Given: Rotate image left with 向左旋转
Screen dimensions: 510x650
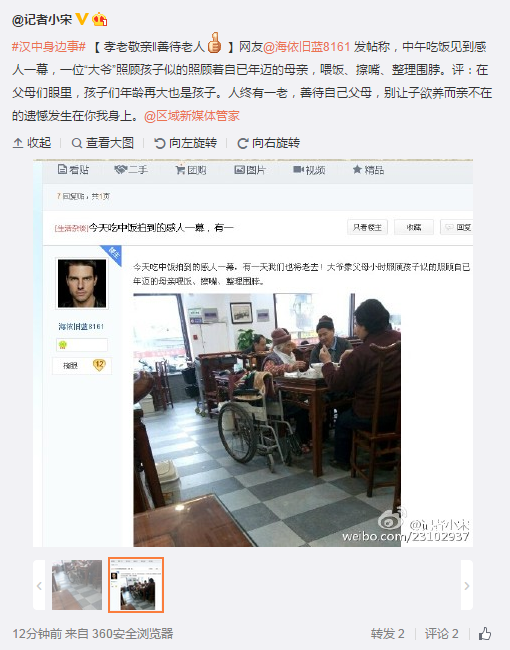Looking at the screenshot, I should point(186,143).
